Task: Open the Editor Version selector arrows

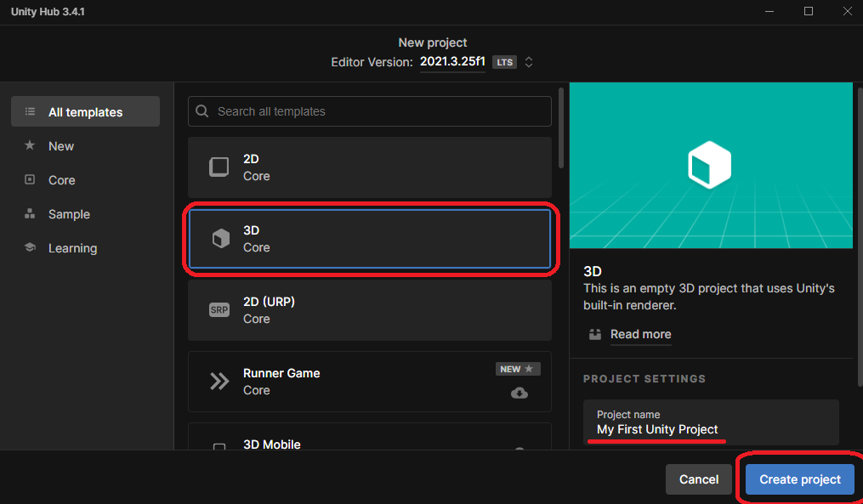Action: tap(529, 62)
